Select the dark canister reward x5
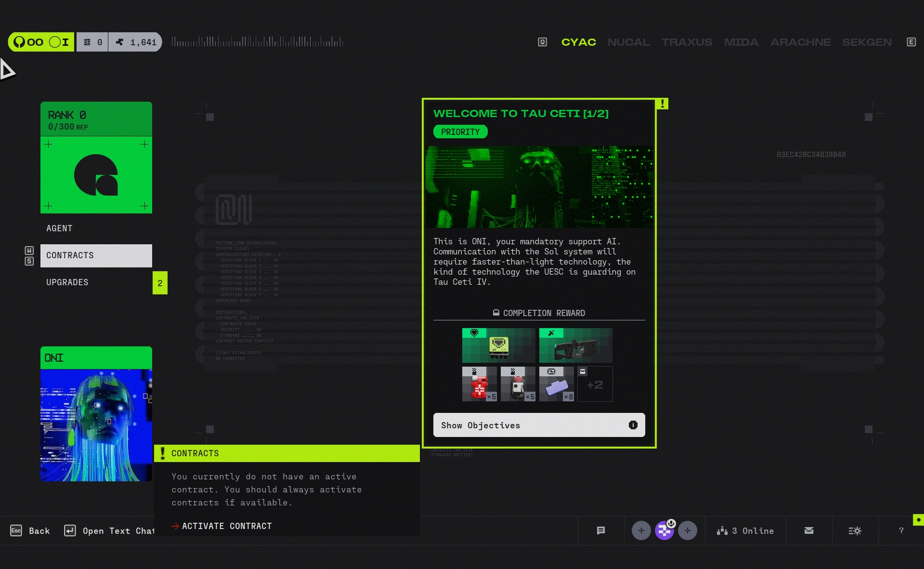 click(518, 384)
